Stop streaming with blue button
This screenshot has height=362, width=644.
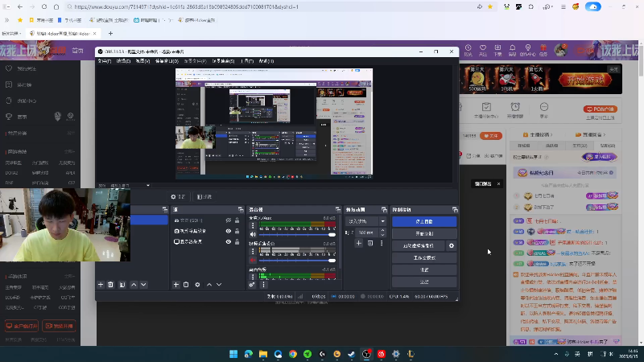(x=424, y=222)
